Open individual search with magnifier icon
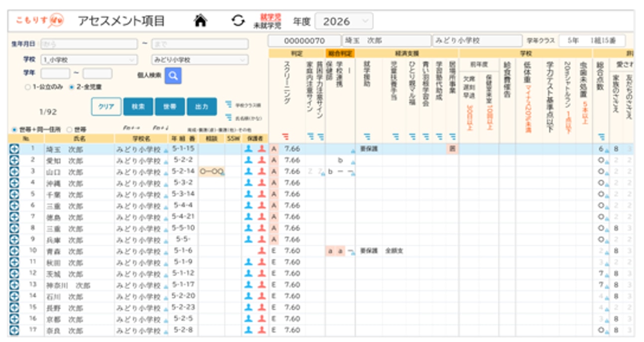644x342 pixels. click(x=173, y=75)
